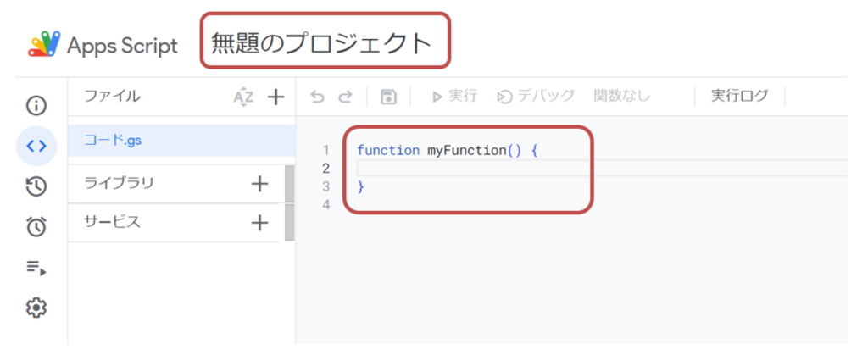The image size is (868, 355).
Task: Click the Apps Script logo icon
Action: (x=42, y=45)
